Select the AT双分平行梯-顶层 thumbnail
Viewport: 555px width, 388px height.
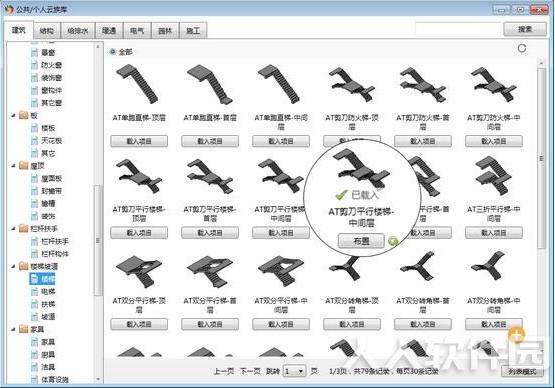138,271
